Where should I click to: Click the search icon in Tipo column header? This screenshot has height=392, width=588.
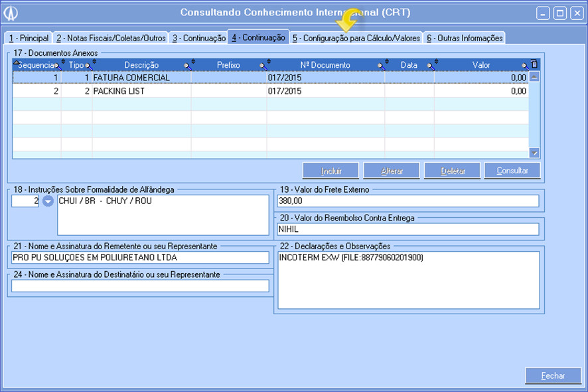(x=89, y=65)
